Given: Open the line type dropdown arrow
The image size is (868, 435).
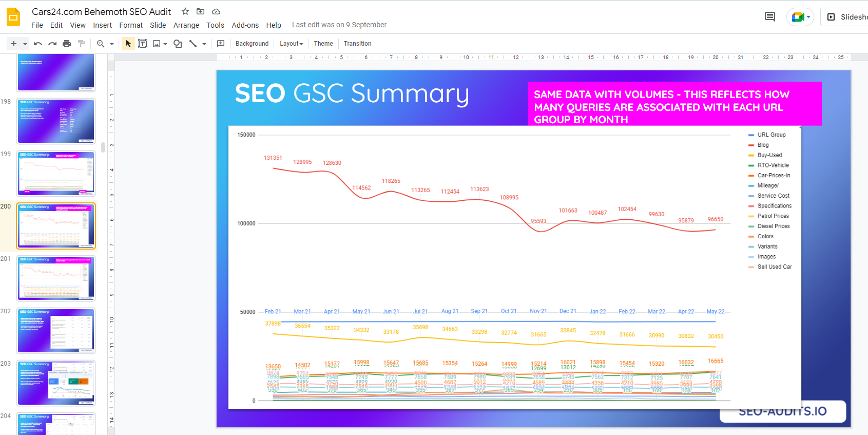Looking at the screenshot, I should (x=204, y=44).
